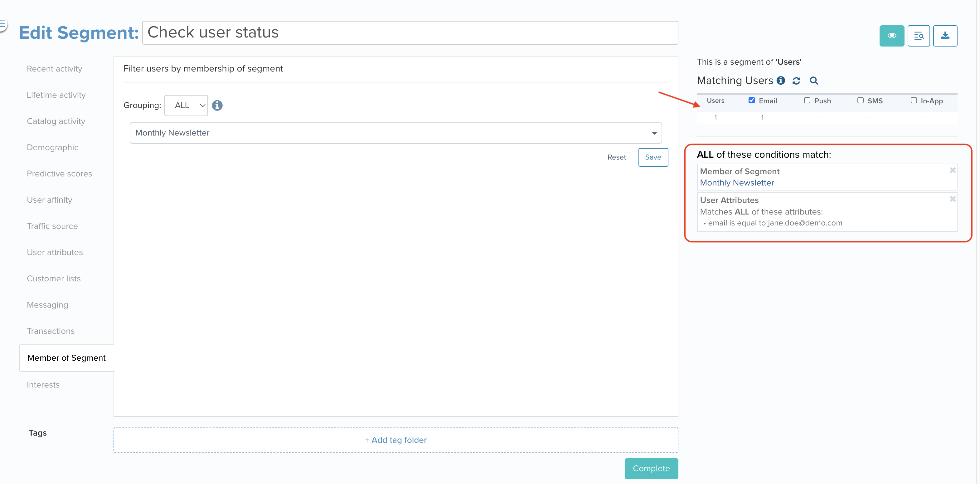Switch to the User attributes category

tap(55, 252)
